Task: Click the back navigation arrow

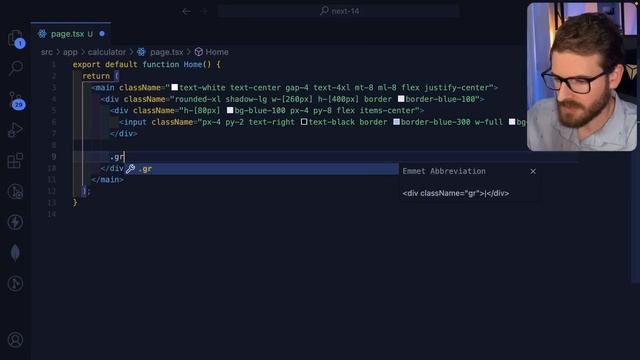Action: (x=186, y=11)
